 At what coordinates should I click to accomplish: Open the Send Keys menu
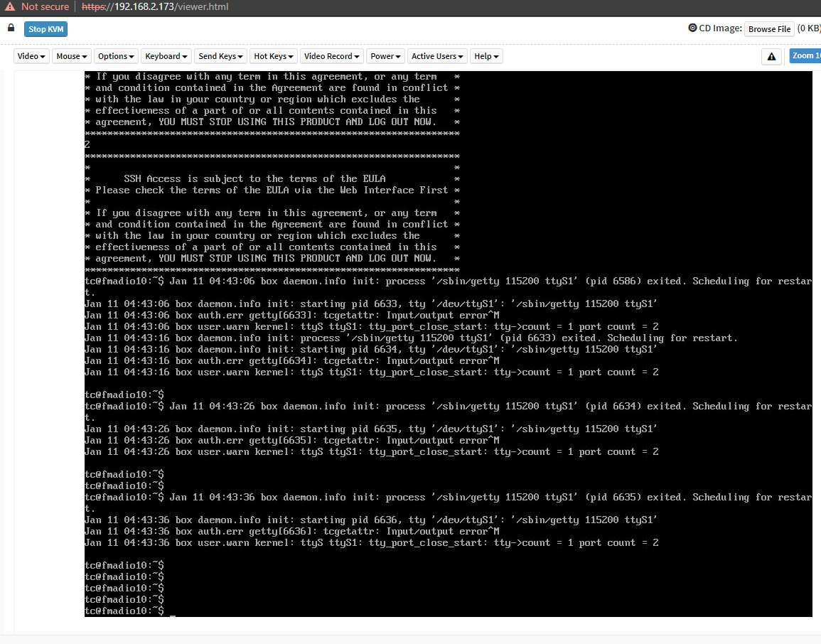click(220, 56)
